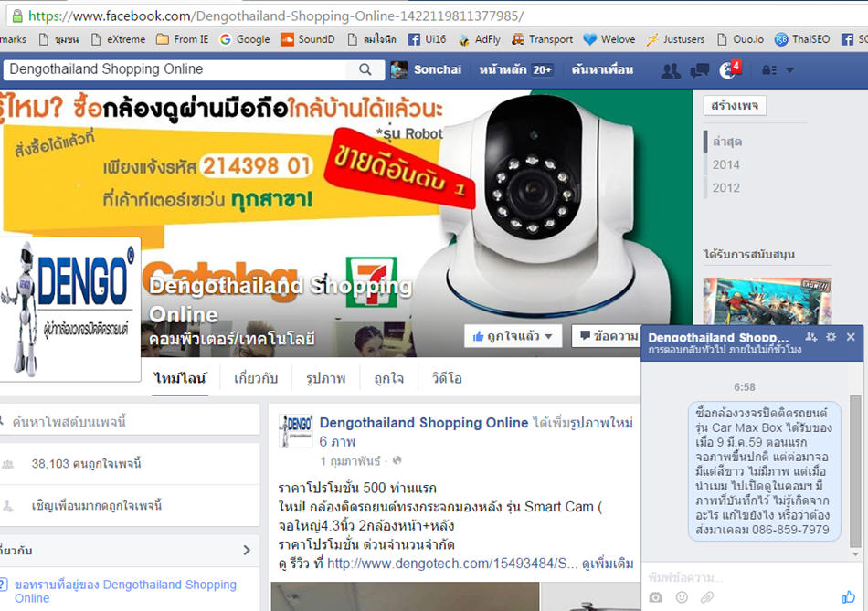
Task: Click the DENGO page profile picture
Action: point(69,309)
